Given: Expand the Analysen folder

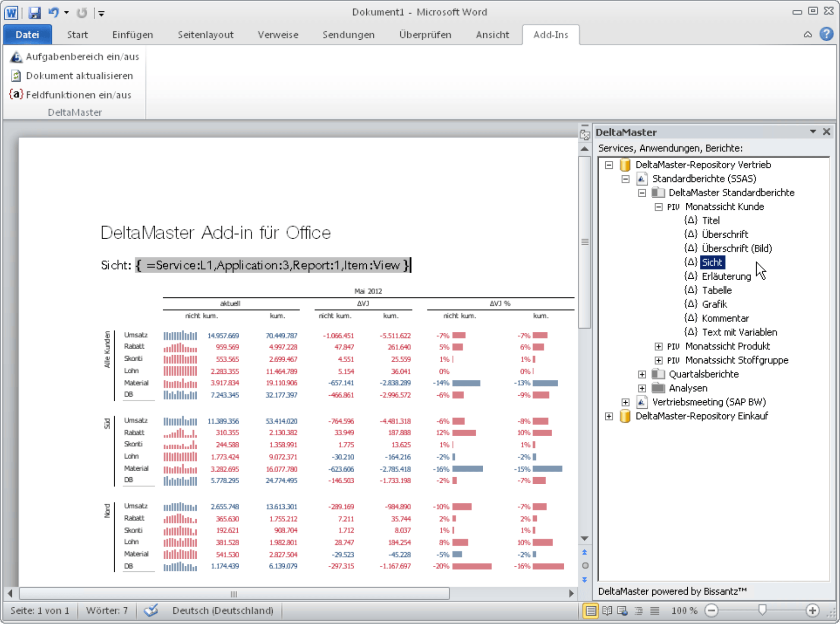Looking at the screenshot, I should tap(642, 388).
